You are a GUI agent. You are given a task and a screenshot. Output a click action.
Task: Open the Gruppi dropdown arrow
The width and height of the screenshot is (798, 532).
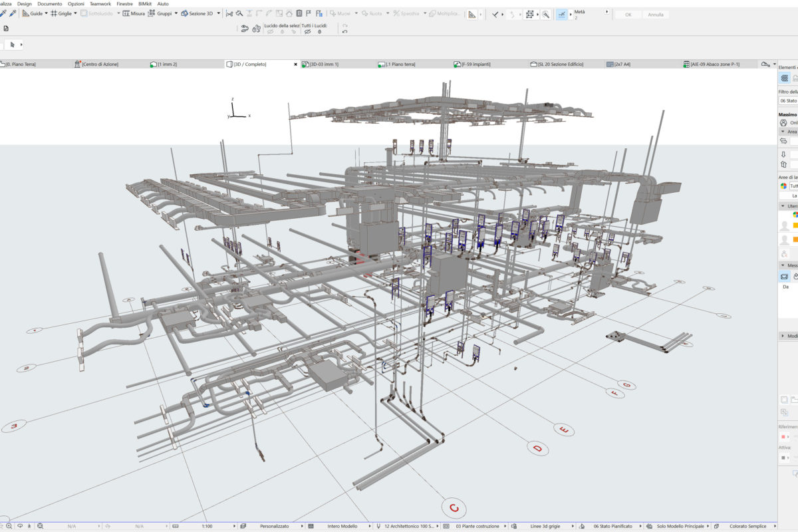click(x=176, y=13)
